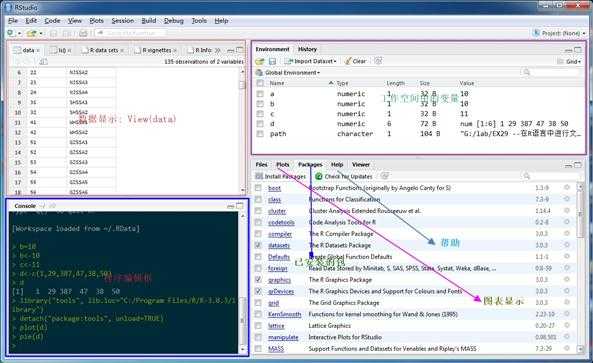This screenshot has height=363, width=593.
Task: Click the remove icon for class package
Action: point(567,199)
